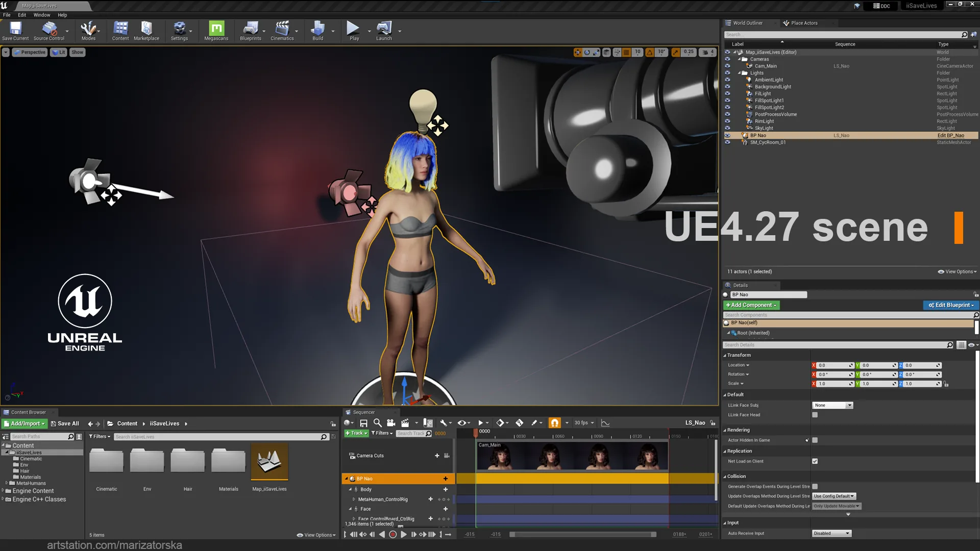
Task: Open the 30 fps frame rate dropdown
Action: point(584,423)
